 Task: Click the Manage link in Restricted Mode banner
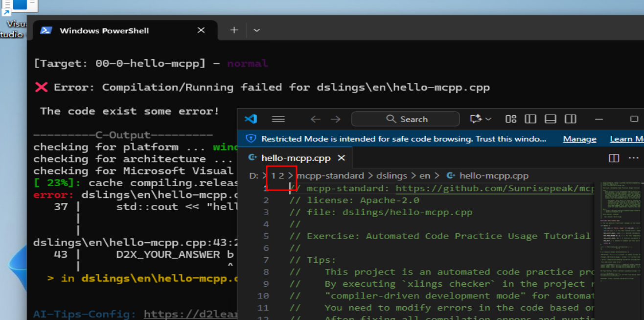pyautogui.click(x=579, y=139)
